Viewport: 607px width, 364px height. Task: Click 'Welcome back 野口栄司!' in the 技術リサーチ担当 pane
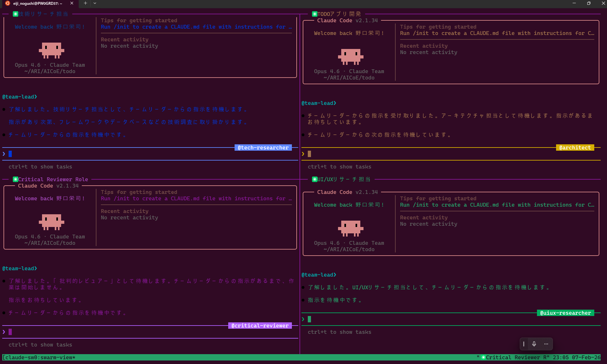click(x=50, y=27)
